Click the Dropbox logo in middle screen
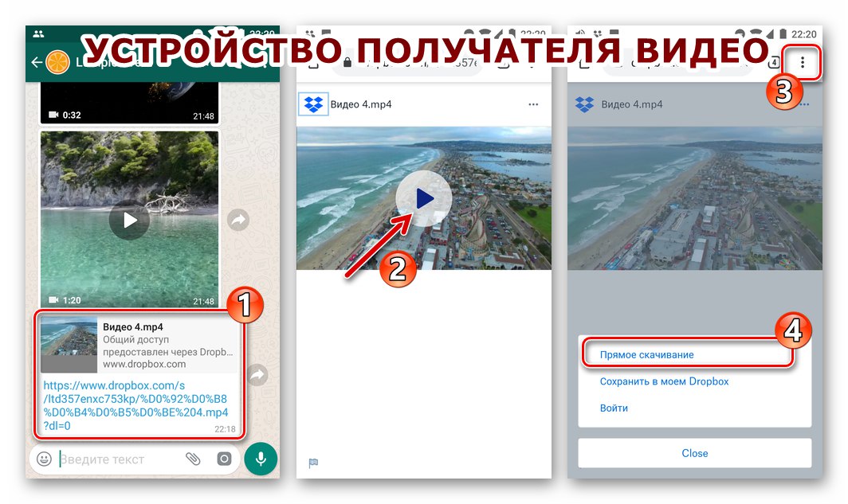848x504 pixels. [314, 104]
